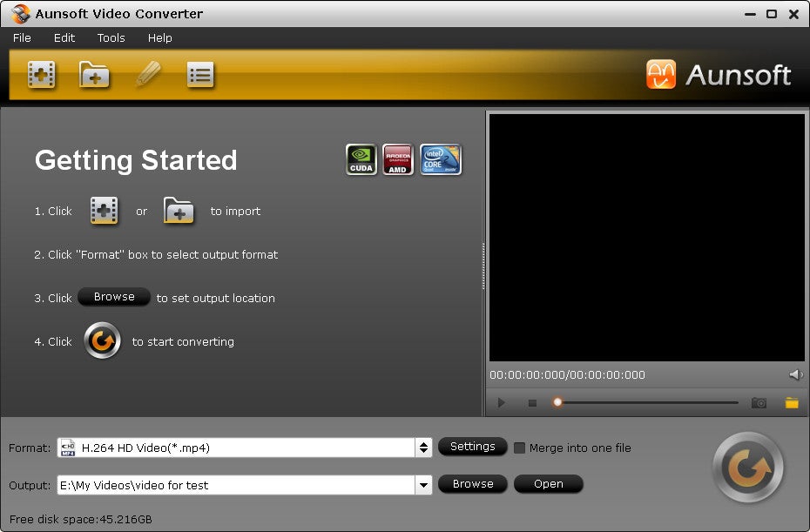
Task: Click the AMD Radeon badge
Action: [x=398, y=159]
